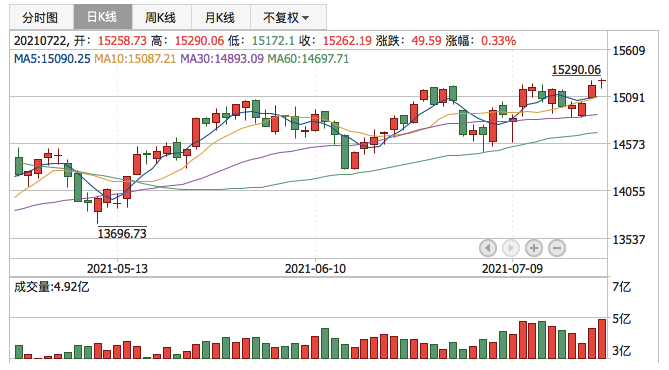Switch to the 月K线 tab
This screenshot has height=370, width=669.
click(x=220, y=17)
